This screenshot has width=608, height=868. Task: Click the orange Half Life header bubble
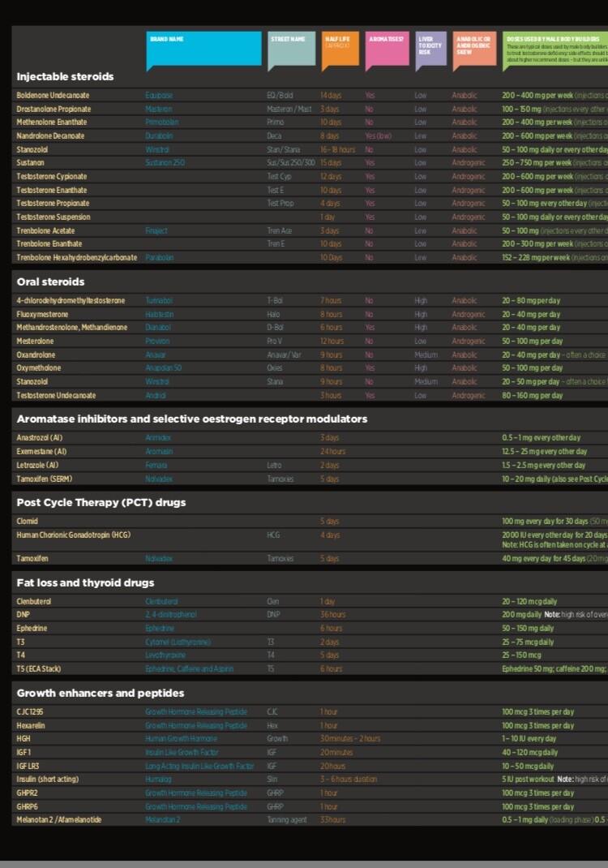point(340,49)
